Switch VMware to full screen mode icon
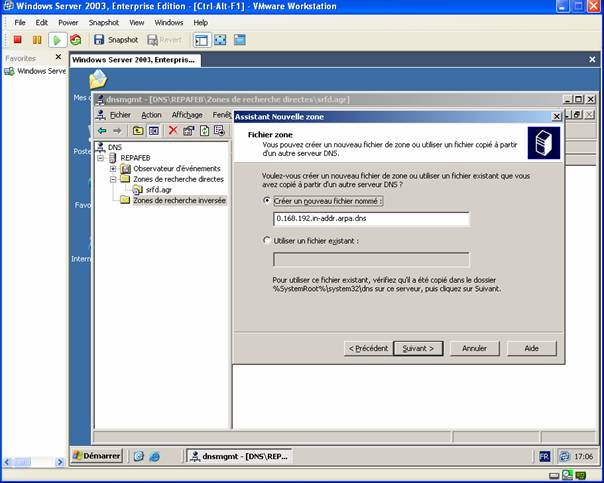Viewport: 604px width, 483px height. (220, 40)
